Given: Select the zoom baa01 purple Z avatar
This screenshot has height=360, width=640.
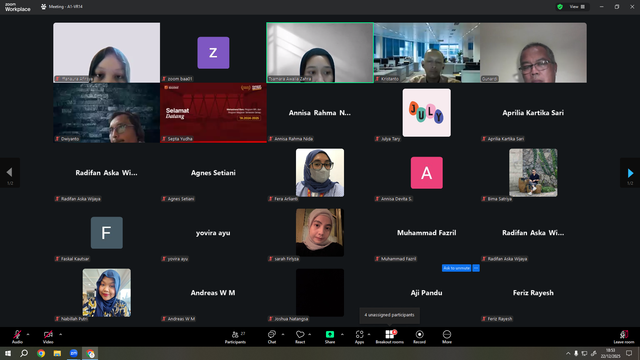Looking at the screenshot, I should [213, 53].
